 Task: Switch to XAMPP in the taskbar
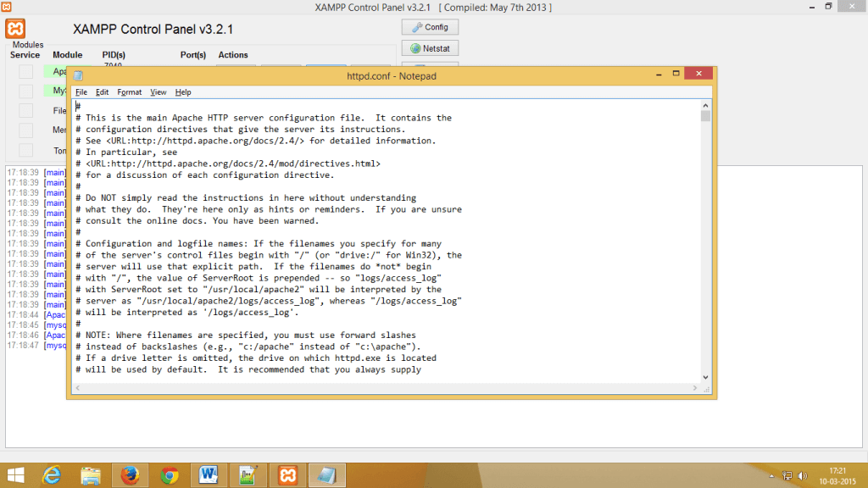click(x=287, y=475)
